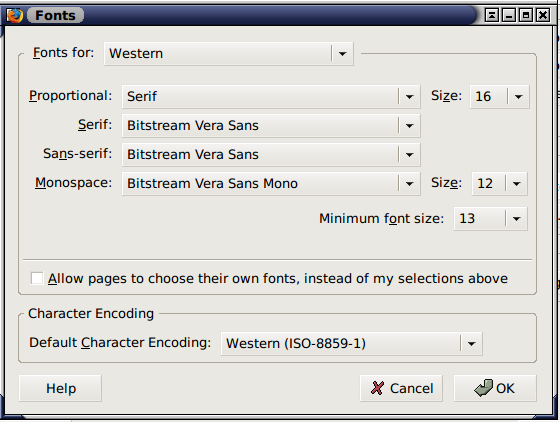Change monospace Size 12 dropdown
The image size is (560, 422).
(x=499, y=184)
